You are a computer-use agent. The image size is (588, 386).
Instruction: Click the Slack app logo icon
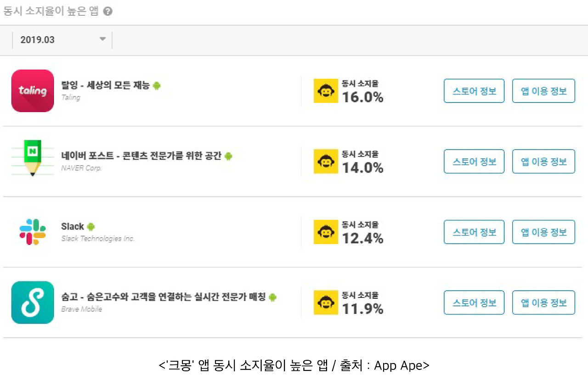(33, 232)
